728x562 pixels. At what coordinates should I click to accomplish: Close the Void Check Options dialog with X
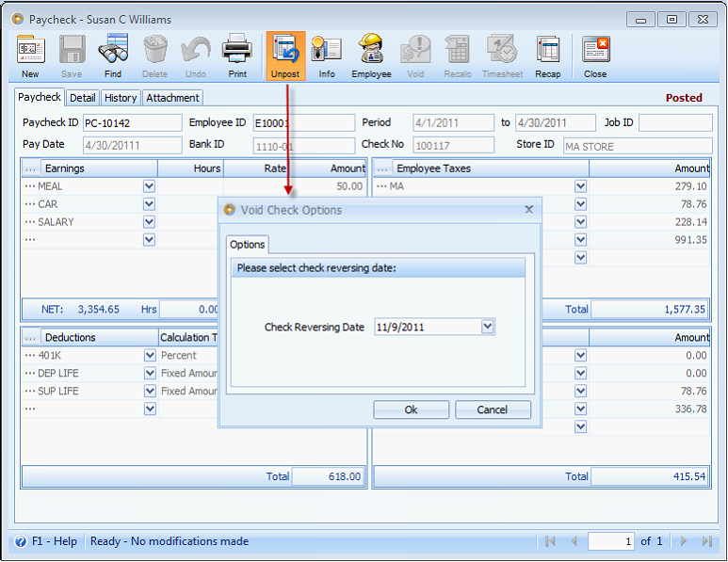click(529, 210)
